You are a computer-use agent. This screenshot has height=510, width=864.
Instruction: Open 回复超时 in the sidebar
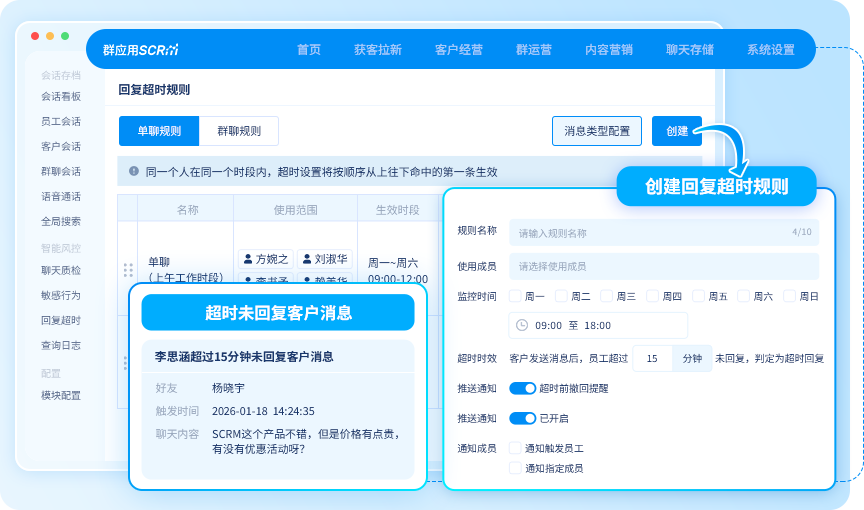pyautogui.click(x=61, y=321)
